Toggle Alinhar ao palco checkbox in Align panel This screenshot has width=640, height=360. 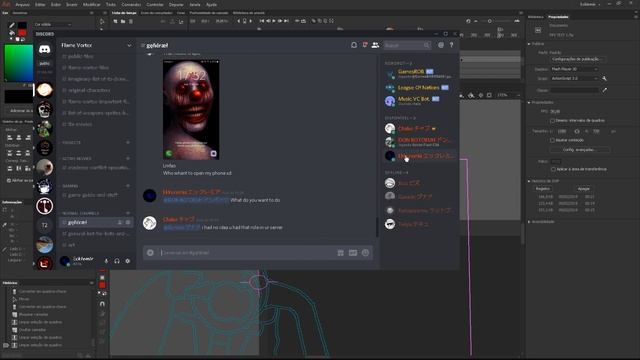(9, 180)
